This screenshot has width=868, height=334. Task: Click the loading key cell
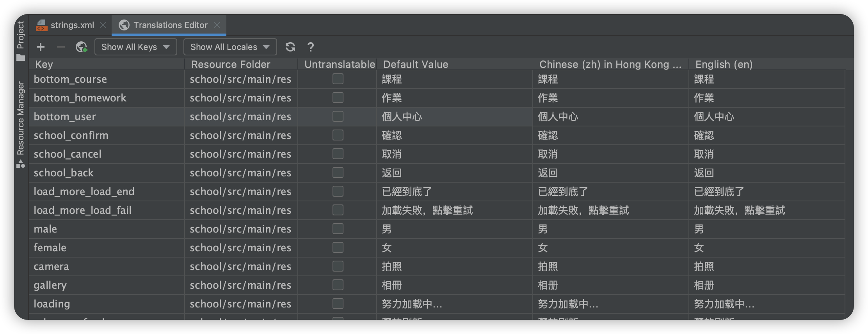[107, 304]
